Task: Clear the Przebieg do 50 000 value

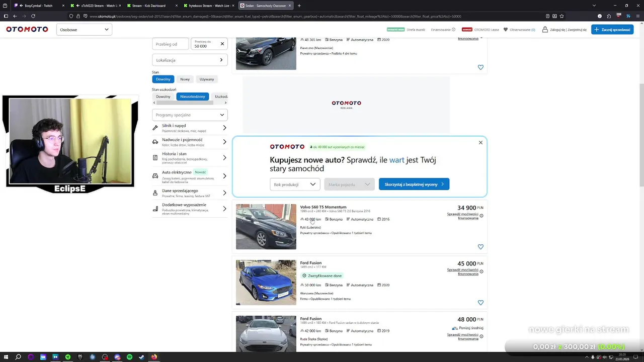Action: [222, 44]
